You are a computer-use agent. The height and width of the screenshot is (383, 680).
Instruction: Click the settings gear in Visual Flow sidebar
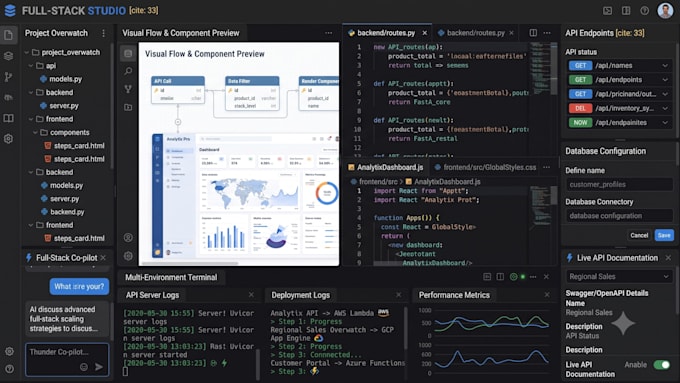[x=128, y=256]
